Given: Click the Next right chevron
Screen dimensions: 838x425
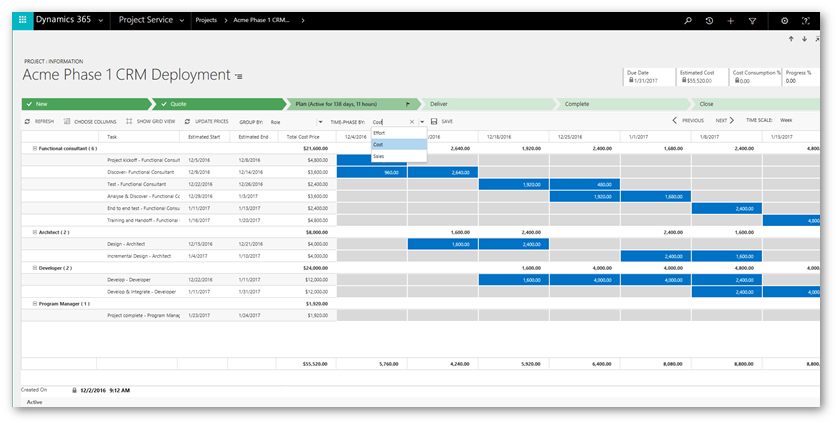Looking at the screenshot, I should point(732,120).
